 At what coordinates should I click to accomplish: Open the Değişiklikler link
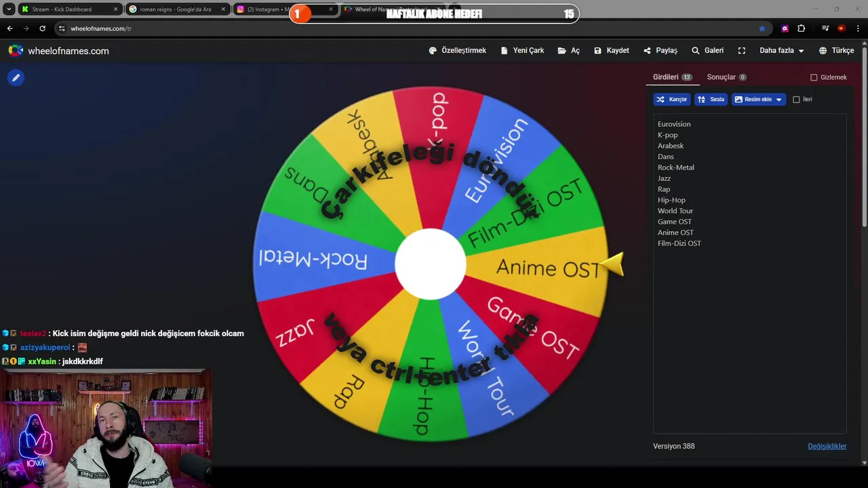(x=827, y=446)
